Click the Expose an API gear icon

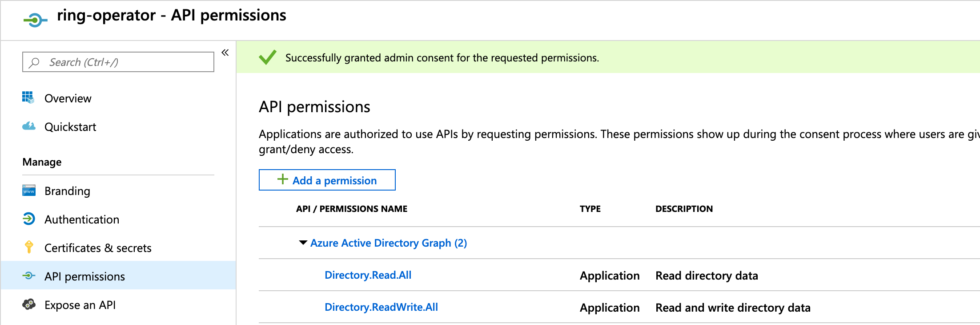click(29, 304)
